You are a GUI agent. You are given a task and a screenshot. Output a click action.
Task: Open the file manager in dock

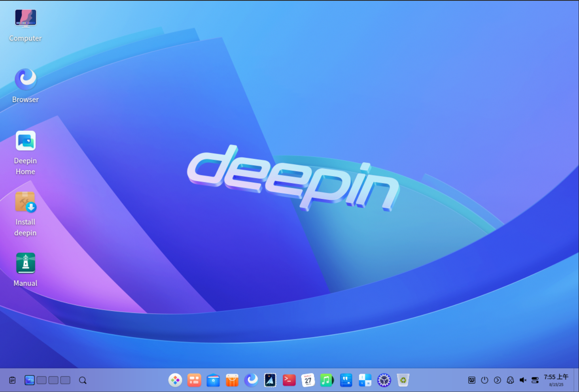pyautogui.click(x=213, y=380)
